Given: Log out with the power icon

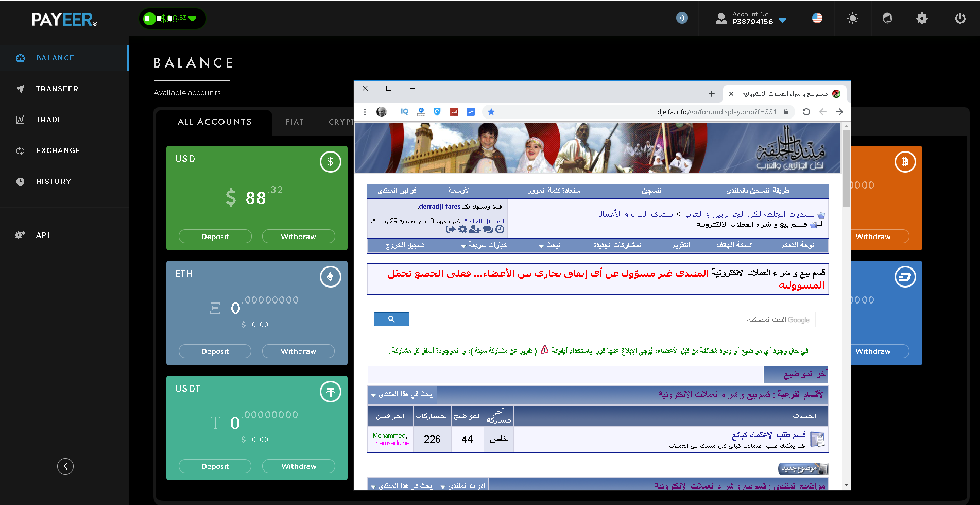Looking at the screenshot, I should 960,19.
